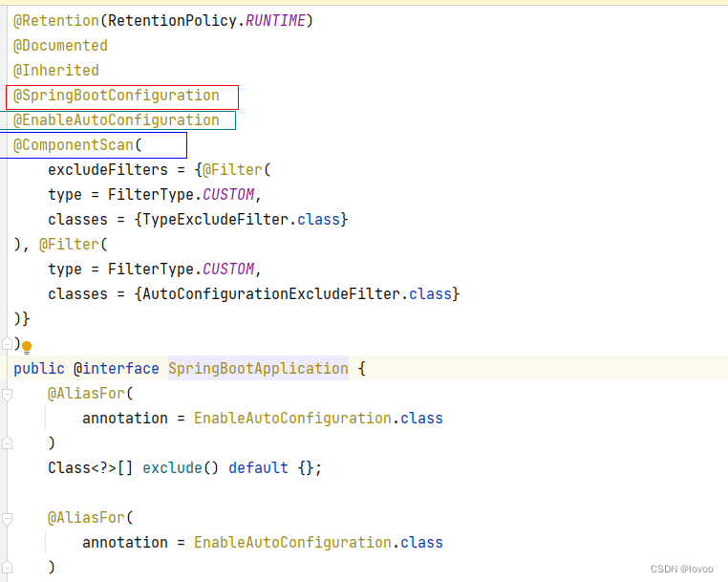Viewport: 728px width, 582px height.
Task: Click CUSTOM constant above TypeExcludeFilter line
Action: [228, 195]
